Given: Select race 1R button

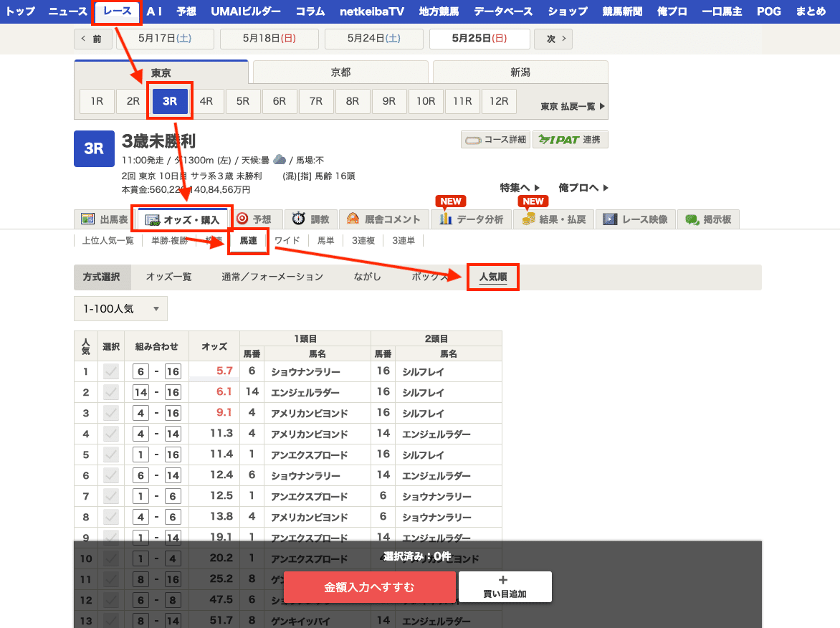Looking at the screenshot, I should (97, 101).
